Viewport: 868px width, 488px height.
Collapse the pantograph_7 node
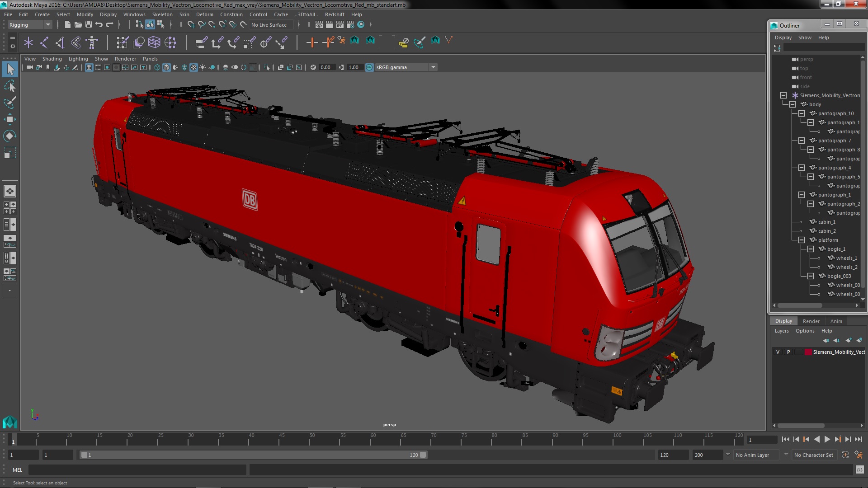[x=802, y=141]
